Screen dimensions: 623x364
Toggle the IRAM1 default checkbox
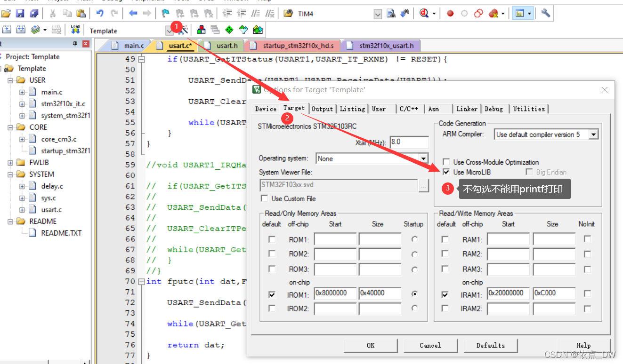click(445, 295)
